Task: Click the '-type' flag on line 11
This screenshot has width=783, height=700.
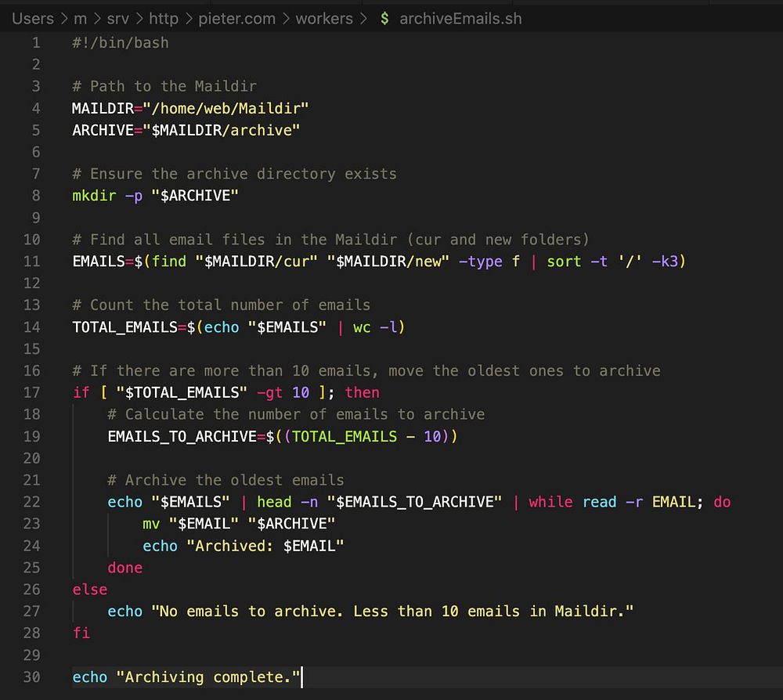Action: (481, 262)
